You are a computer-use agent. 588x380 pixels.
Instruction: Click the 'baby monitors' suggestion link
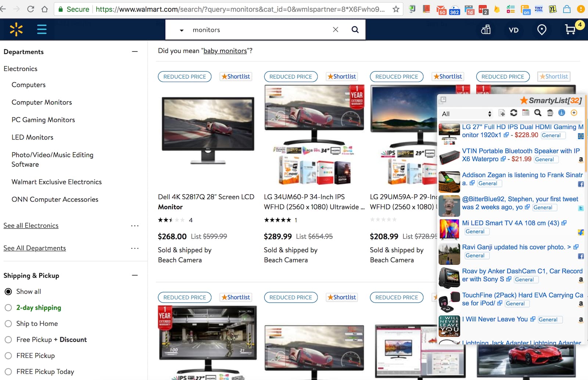click(x=225, y=51)
